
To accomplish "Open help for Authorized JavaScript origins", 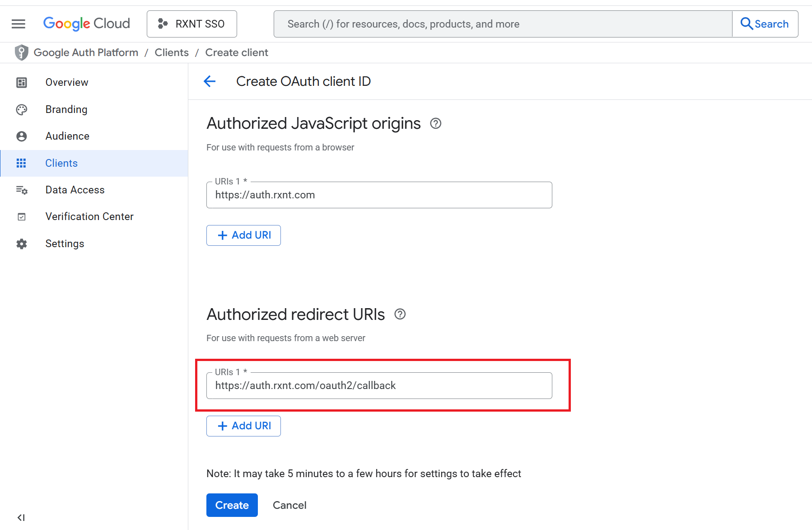I will click(435, 123).
